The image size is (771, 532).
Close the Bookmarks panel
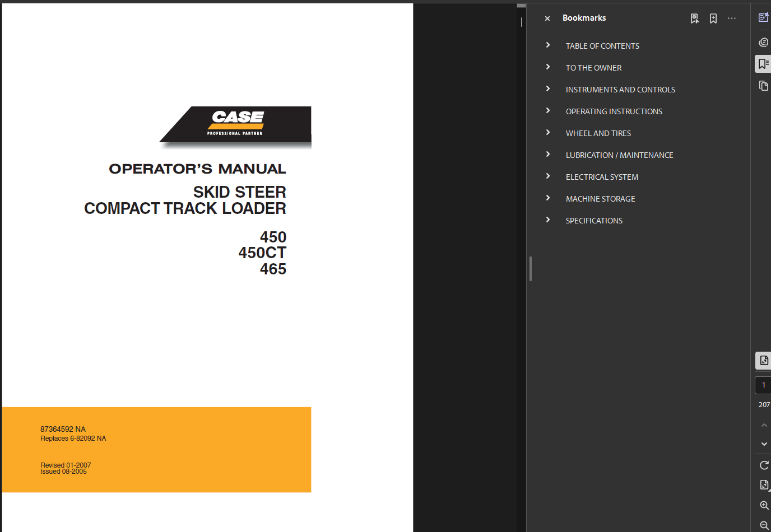(547, 18)
